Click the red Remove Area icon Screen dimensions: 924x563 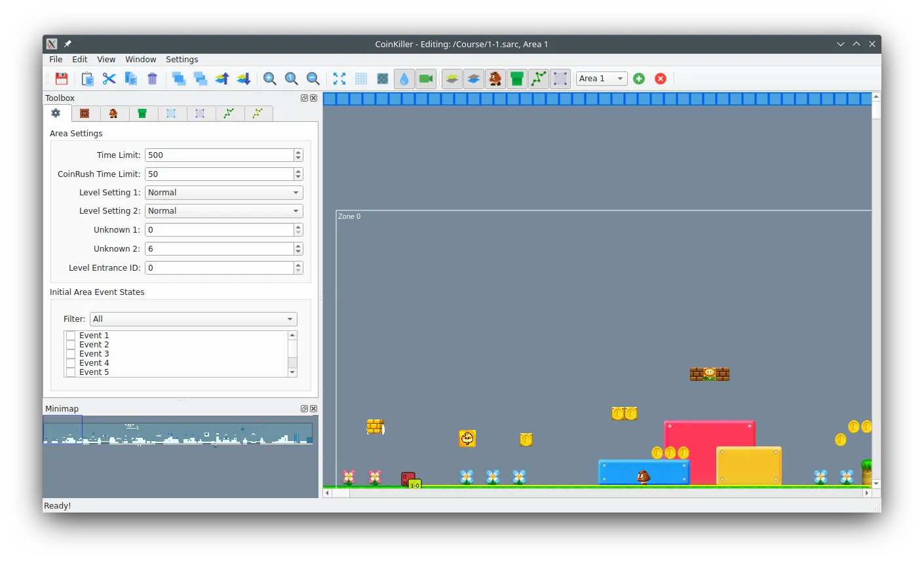click(661, 79)
